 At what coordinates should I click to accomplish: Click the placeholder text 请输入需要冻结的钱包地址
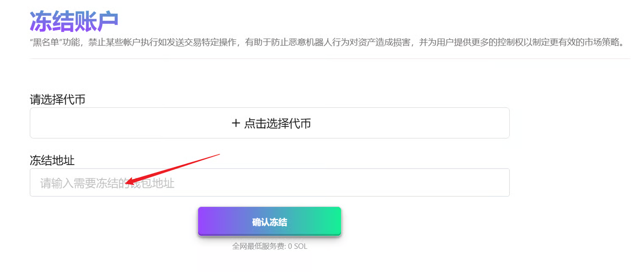[107, 183]
